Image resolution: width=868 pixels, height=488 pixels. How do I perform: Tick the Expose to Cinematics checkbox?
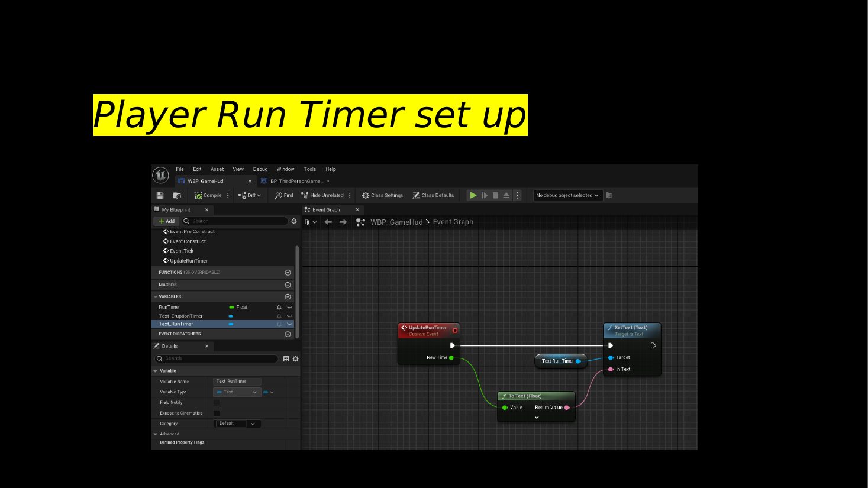pos(217,413)
